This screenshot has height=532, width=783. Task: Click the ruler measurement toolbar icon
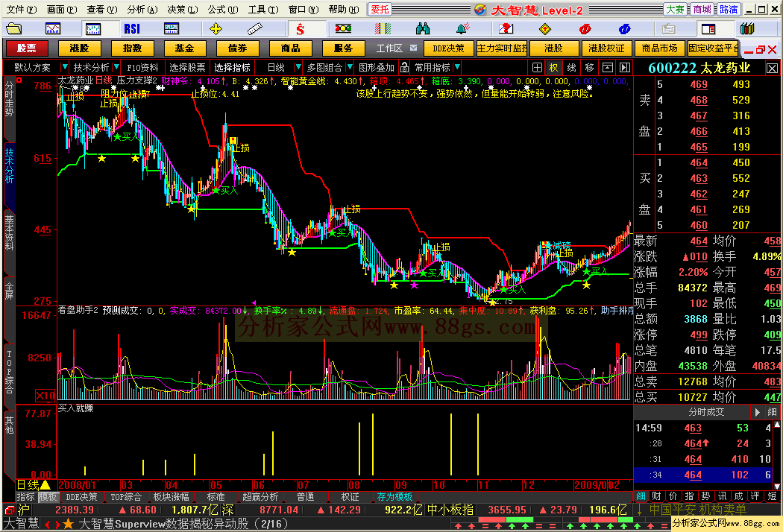point(255,29)
